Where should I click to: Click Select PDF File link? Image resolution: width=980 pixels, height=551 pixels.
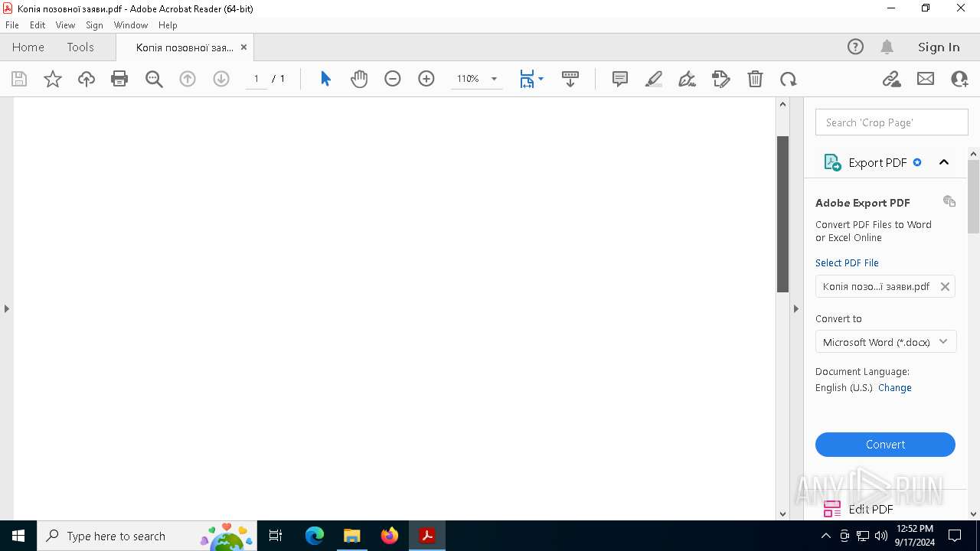pyautogui.click(x=847, y=262)
